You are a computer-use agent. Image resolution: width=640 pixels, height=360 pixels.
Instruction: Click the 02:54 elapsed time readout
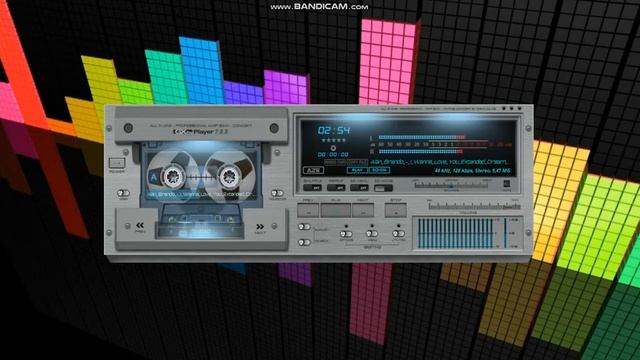pyautogui.click(x=334, y=131)
